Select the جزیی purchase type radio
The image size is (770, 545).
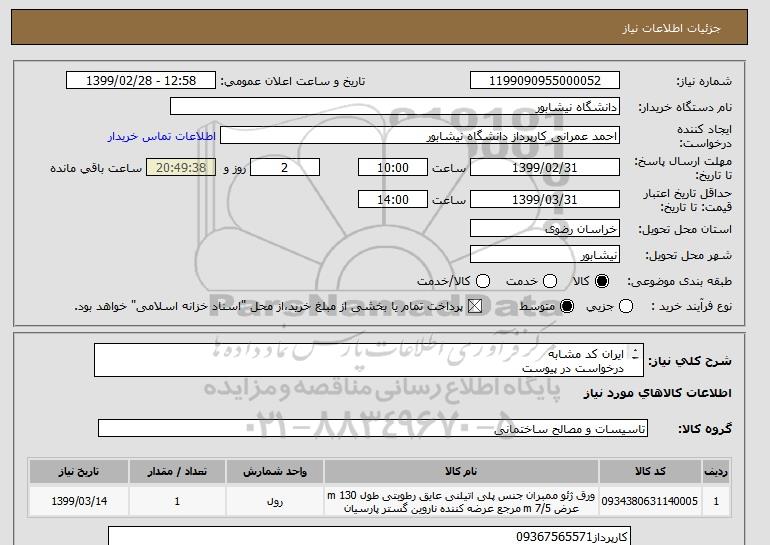626,306
